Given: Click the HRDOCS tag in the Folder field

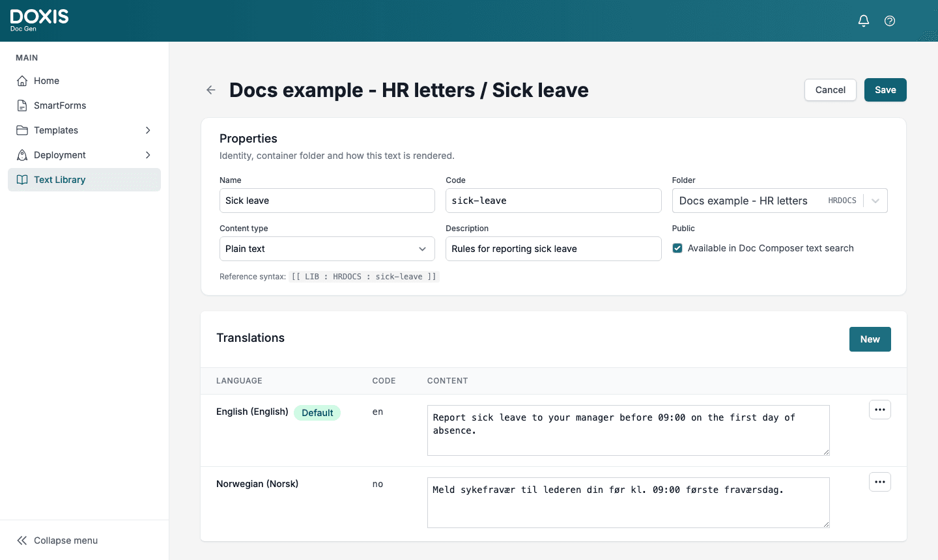Looking at the screenshot, I should (x=842, y=201).
